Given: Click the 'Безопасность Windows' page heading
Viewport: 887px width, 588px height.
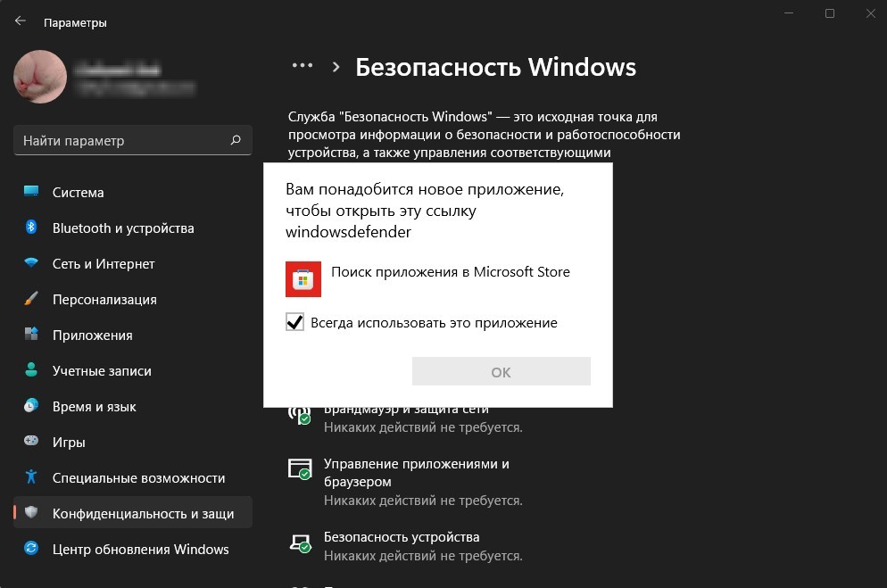Looking at the screenshot, I should click(x=495, y=67).
